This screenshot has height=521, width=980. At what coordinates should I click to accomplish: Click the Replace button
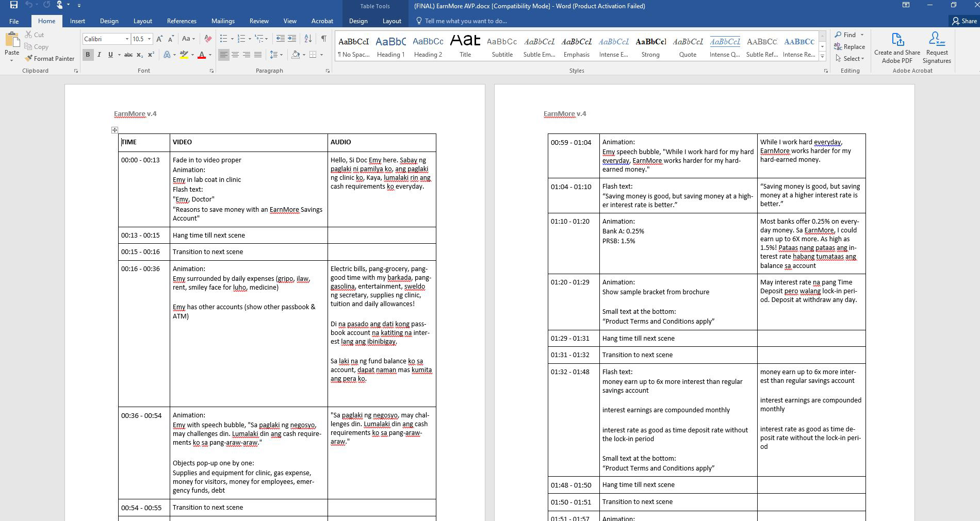[850, 47]
